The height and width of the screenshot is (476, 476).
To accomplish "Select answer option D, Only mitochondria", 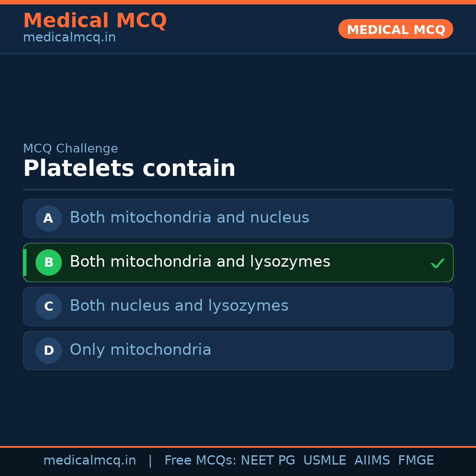I will [x=238, y=350].
